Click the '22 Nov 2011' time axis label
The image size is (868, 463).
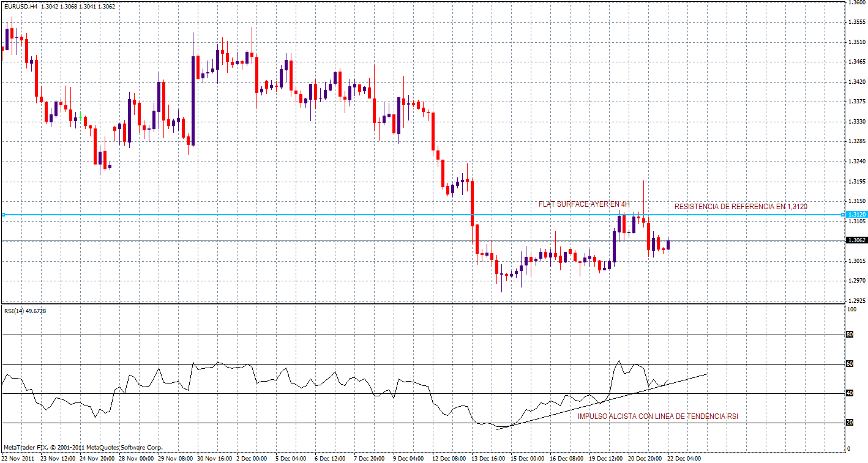pos(18,458)
